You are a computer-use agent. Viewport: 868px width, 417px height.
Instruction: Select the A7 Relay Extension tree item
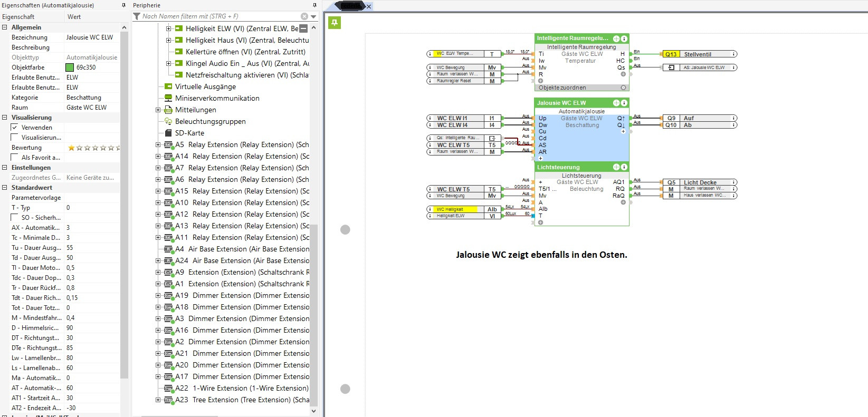pos(242,168)
